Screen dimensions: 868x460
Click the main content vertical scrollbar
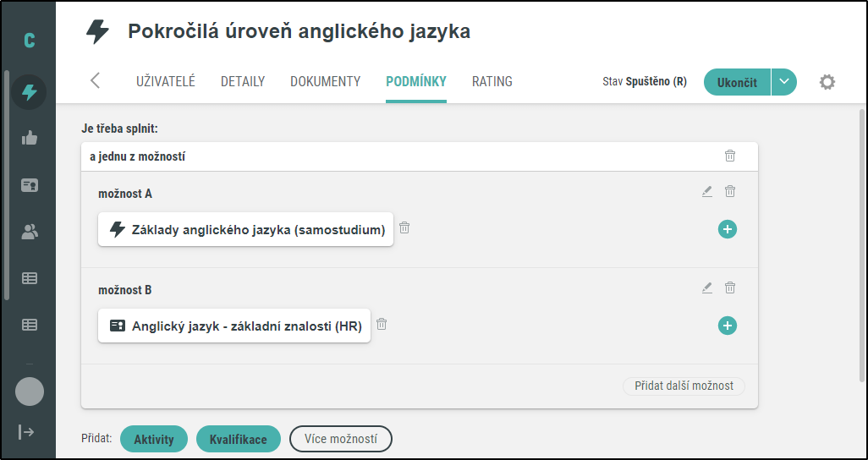pos(862,245)
